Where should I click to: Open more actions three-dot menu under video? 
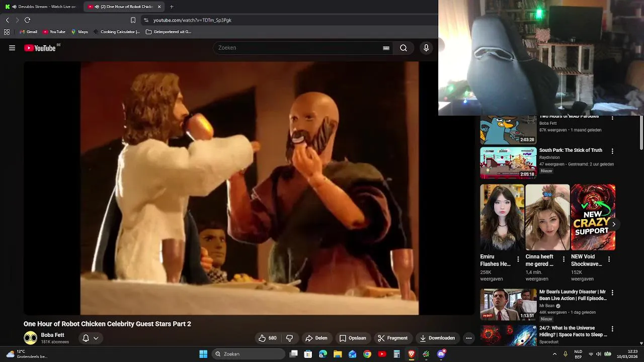pyautogui.click(x=469, y=338)
